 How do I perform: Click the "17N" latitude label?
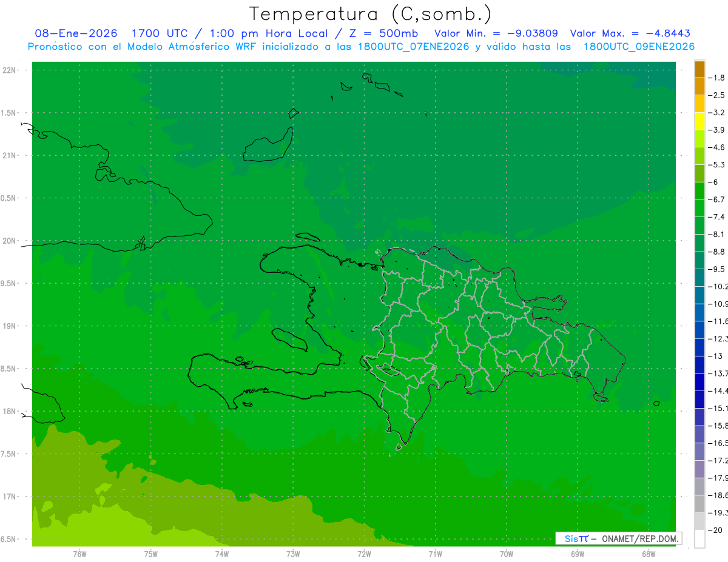tap(9, 497)
